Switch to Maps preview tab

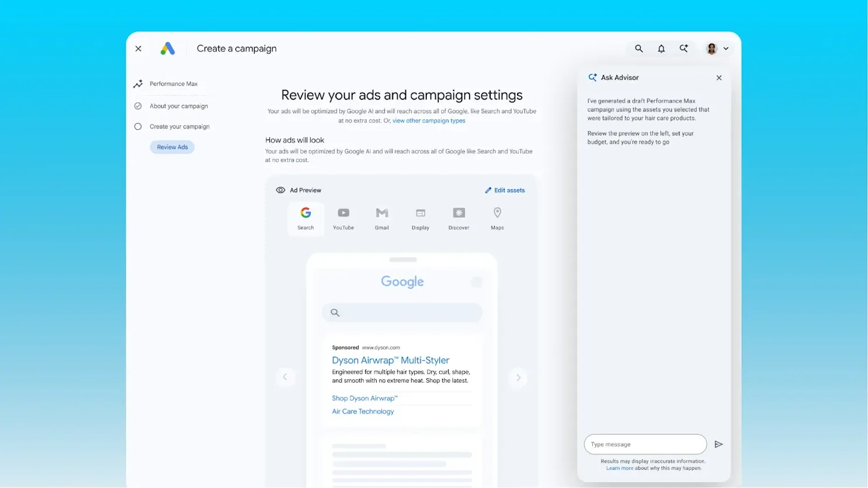click(x=498, y=219)
